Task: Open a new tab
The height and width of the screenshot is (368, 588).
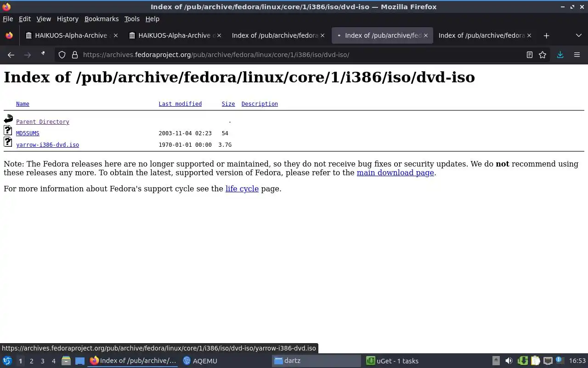Action: (546, 35)
